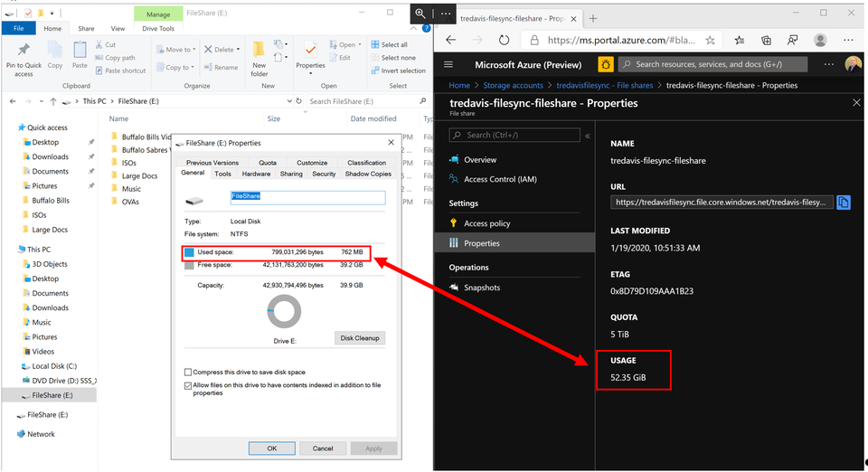
Task: Click Pin to Quick access icon
Action: 24,51
